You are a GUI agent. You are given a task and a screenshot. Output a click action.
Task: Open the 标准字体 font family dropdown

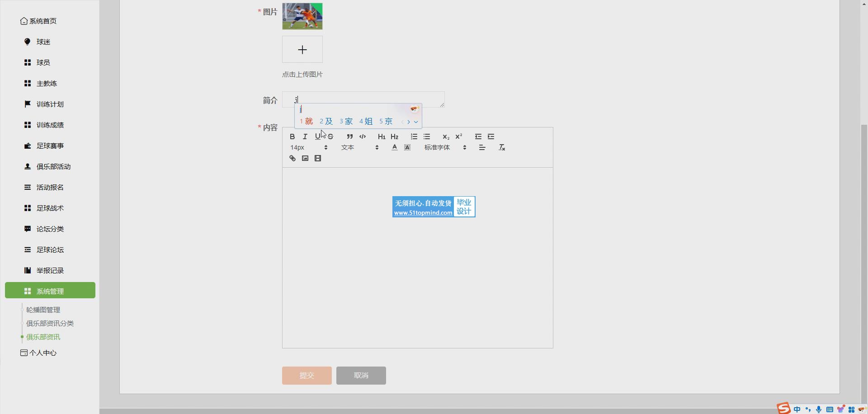445,147
